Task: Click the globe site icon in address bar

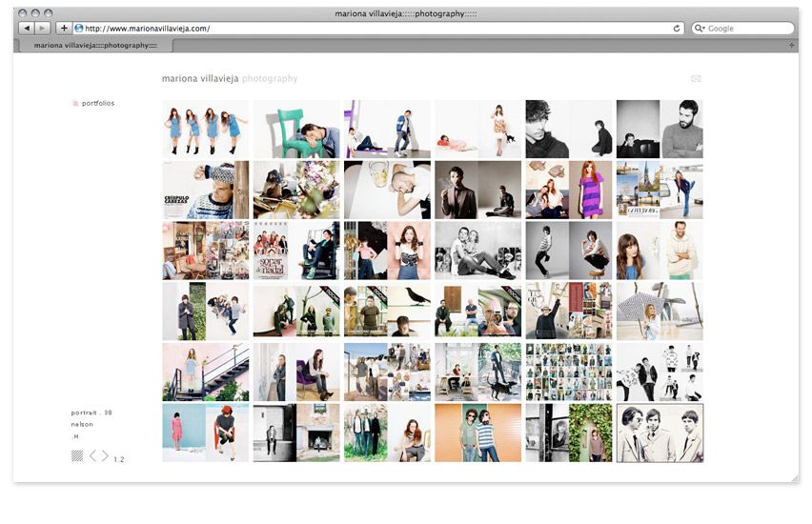Action: pos(79,28)
